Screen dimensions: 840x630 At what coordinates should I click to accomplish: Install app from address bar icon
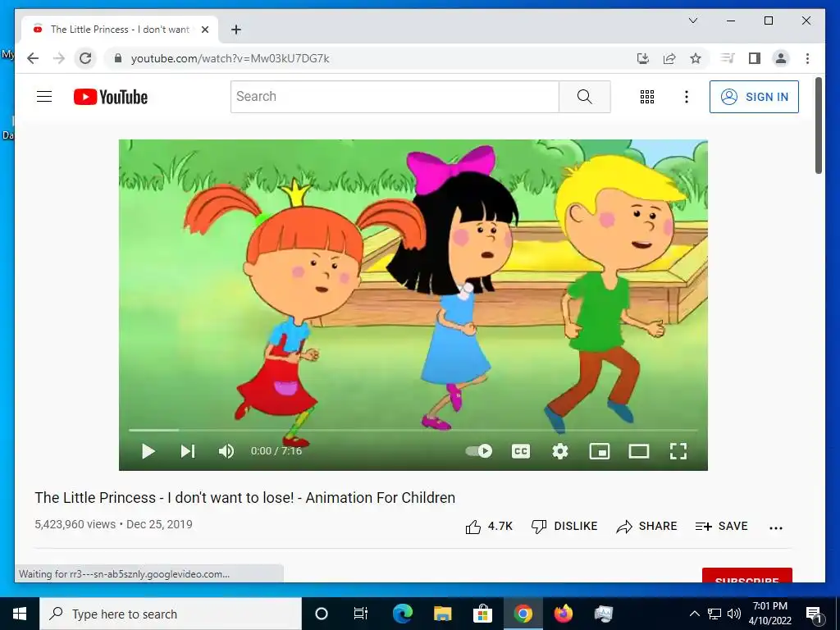[x=643, y=58]
